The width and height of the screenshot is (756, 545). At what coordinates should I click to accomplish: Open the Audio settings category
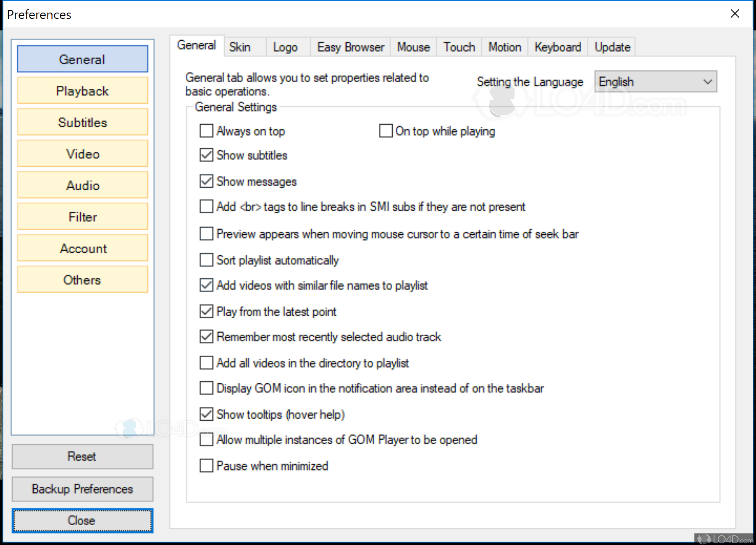[x=83, y=185]
